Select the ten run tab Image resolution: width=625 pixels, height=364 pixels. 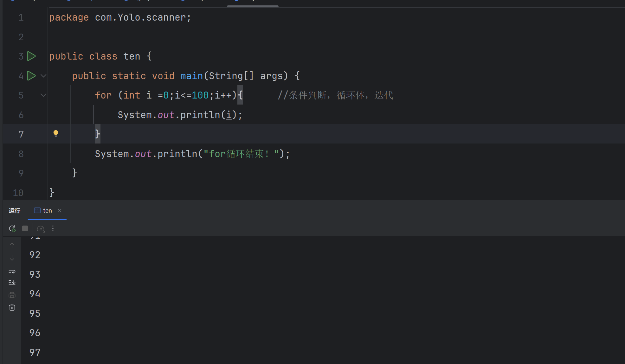(x=47, y=211)
